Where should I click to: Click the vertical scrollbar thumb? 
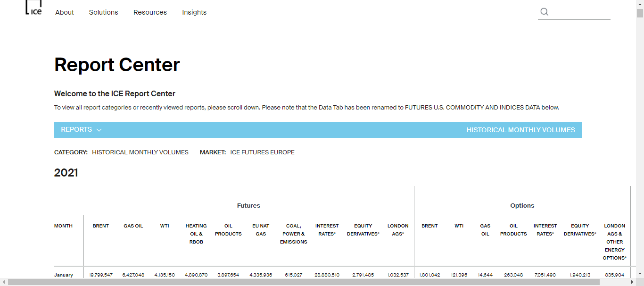[640, 13]
